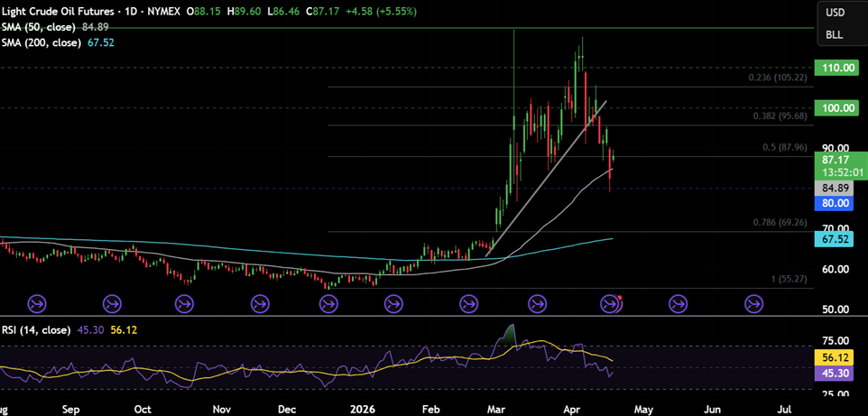Image resolution: width=868 pixels, height=416 pixels.
Task: Select the event icon between Jun and Jul
Action: 753,304
